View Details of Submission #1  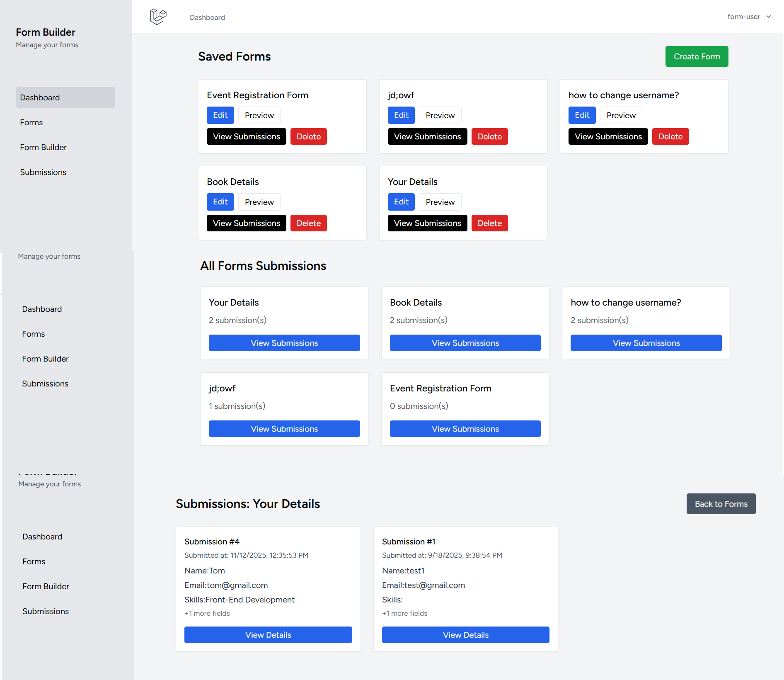click(x=465, y=635)
